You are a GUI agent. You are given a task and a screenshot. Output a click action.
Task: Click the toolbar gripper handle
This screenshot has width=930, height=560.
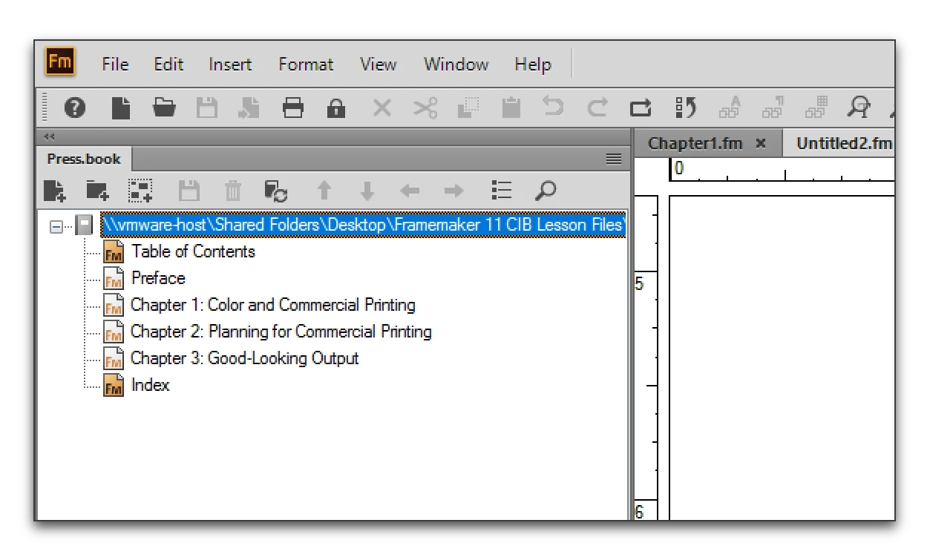coord(46,108)
